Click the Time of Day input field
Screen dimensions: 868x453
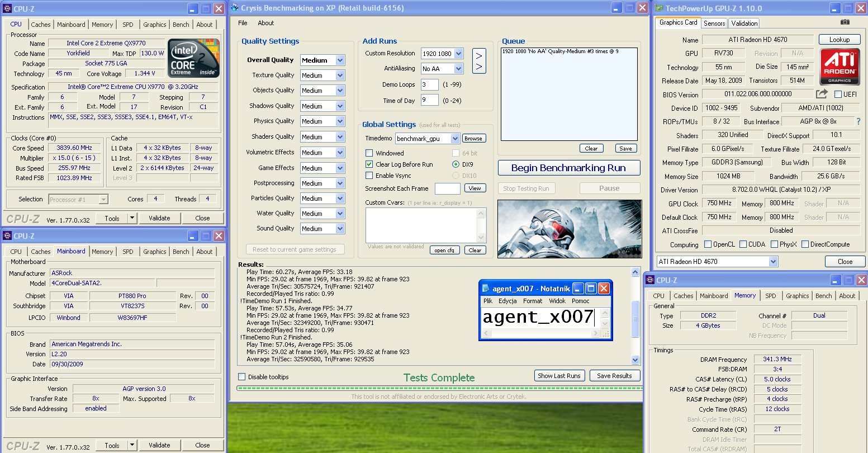(430, 100)
